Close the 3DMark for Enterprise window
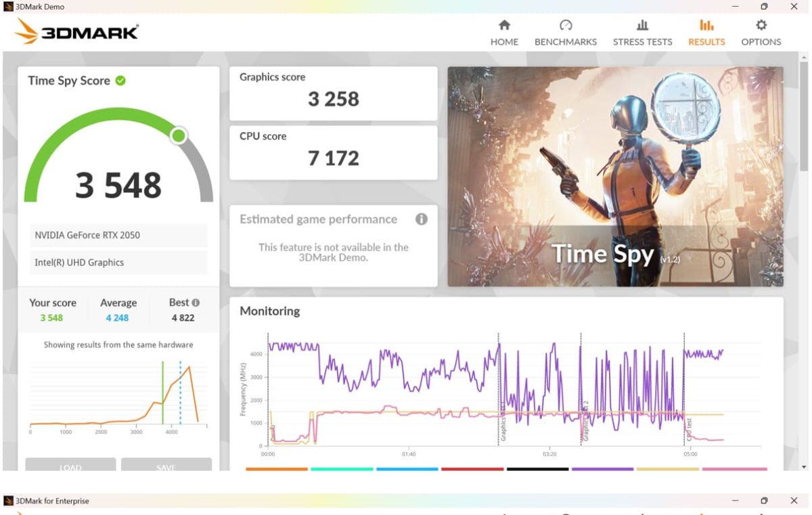The height and width of the screenshot is (515, 812). pos(794,501)
